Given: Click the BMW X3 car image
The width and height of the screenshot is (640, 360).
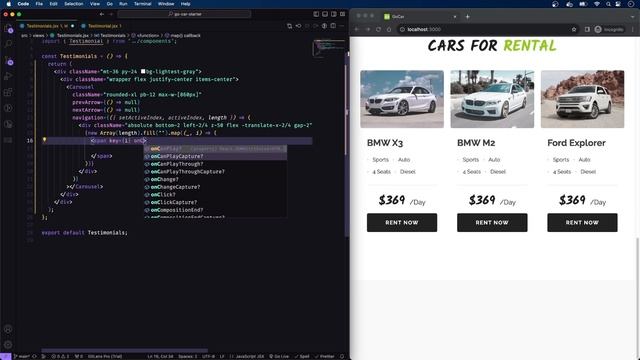Looking at the screenshot, I should (402, 99).
